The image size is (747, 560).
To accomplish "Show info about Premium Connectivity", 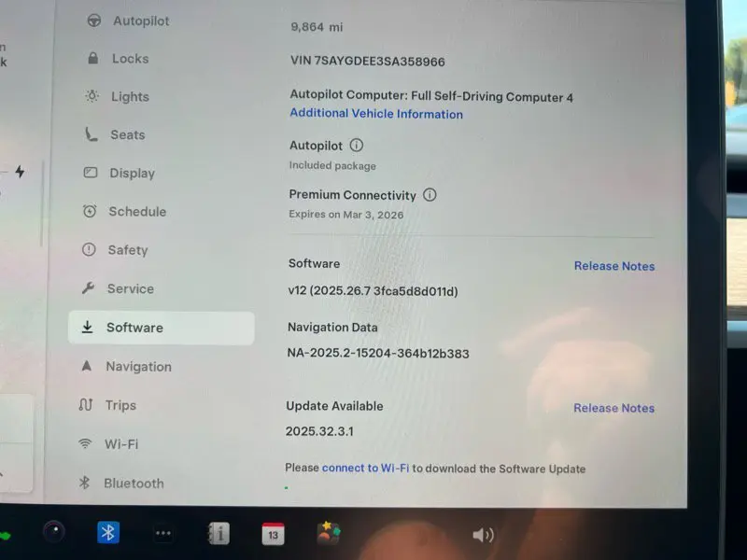I will (x=430, y=195).
